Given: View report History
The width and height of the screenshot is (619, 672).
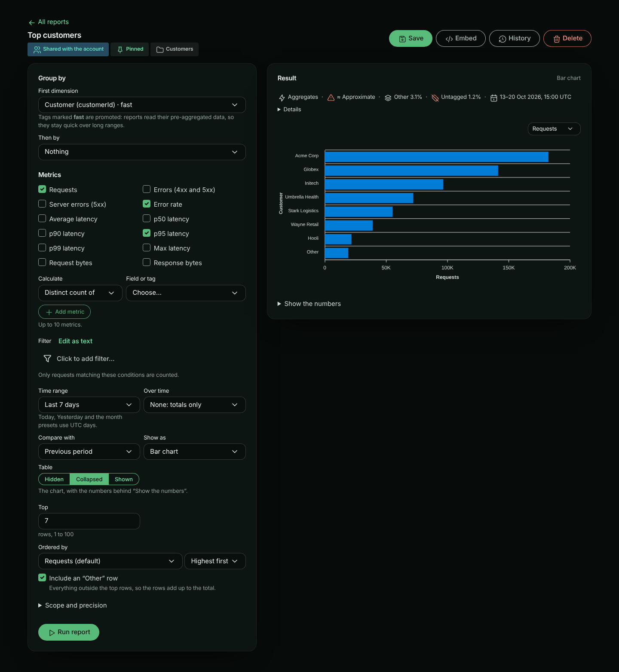Looking at the screenshot, I should [x=515, y=38].
